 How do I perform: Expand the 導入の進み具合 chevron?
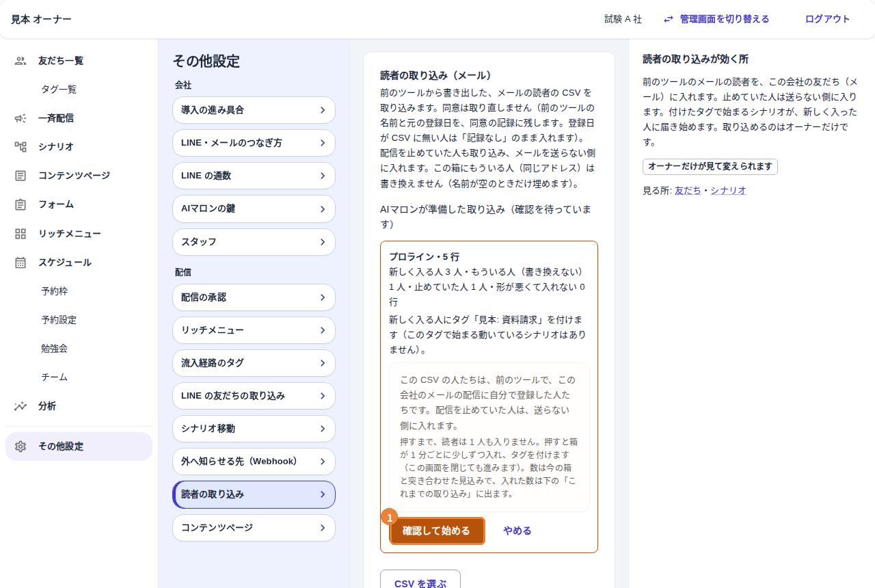click(x=322, y=110)
